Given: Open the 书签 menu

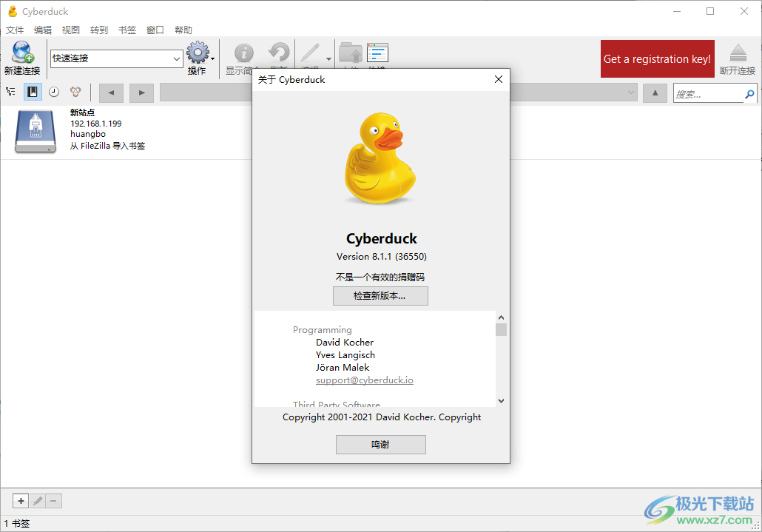Looking at the screenshot, I should pyautogui.click(x=127, y=30).
